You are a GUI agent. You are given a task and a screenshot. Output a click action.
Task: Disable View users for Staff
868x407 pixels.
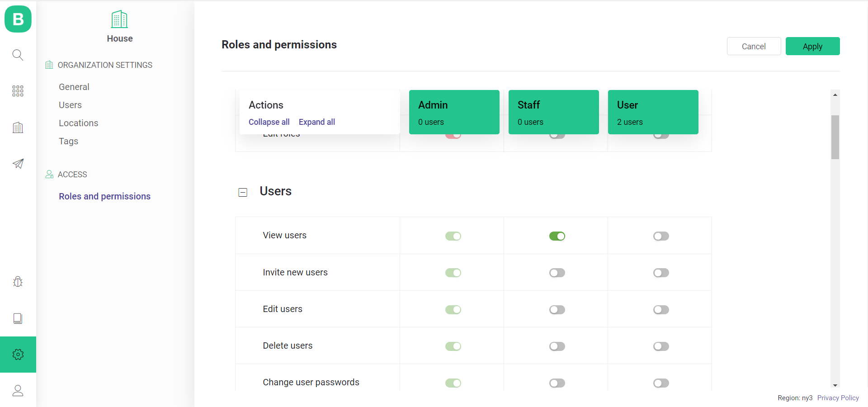click(x=557, y=236)
